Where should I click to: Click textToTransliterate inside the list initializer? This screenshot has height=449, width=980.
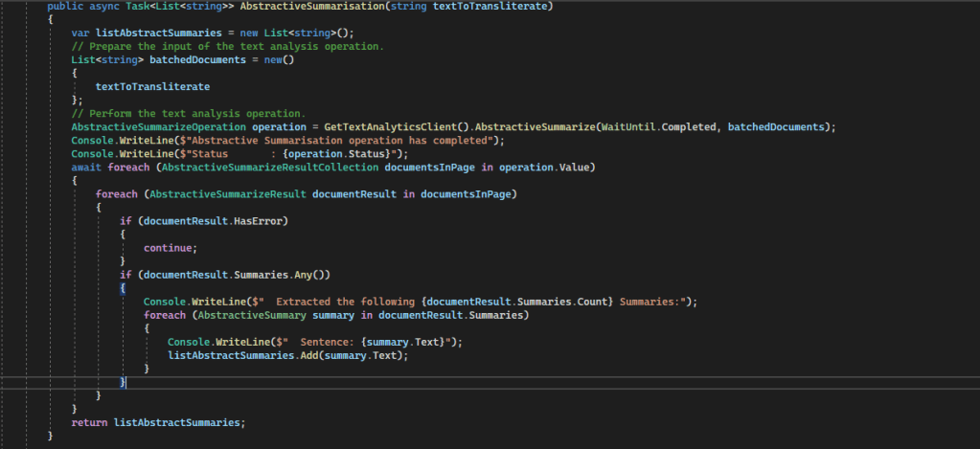(152, 86)
